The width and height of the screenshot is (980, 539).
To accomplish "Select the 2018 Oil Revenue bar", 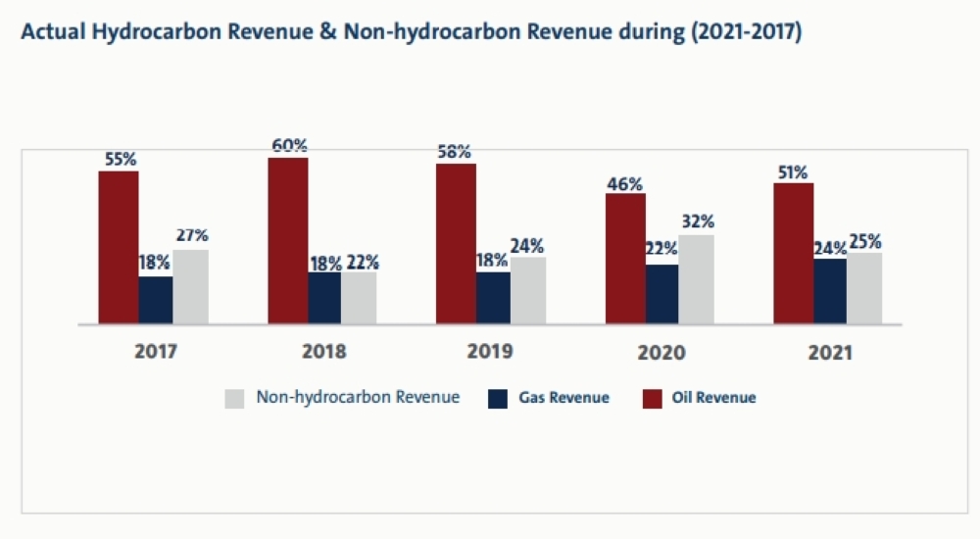I will pyautogui.click(x=288, y=241).
